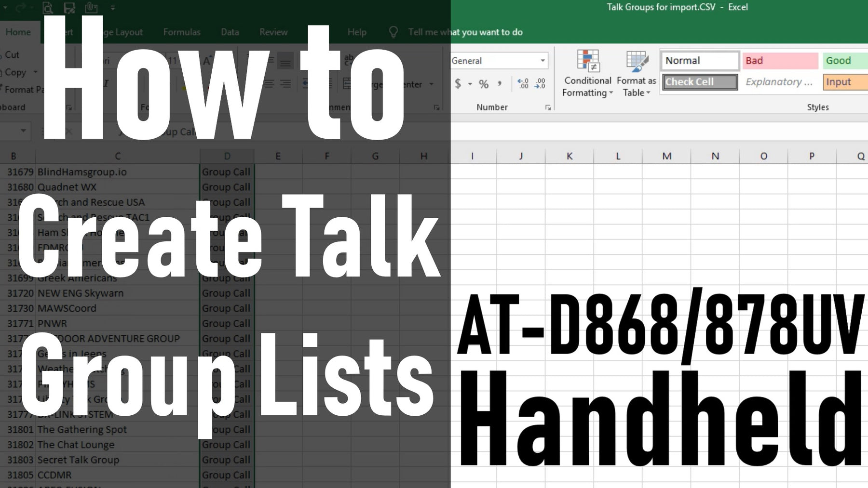Image resolution: width=868 pixels, height=488 pixels.
Task: Open the Clipboard group dialog launcher
Action: pyautogui.click(x=69, y=107)
